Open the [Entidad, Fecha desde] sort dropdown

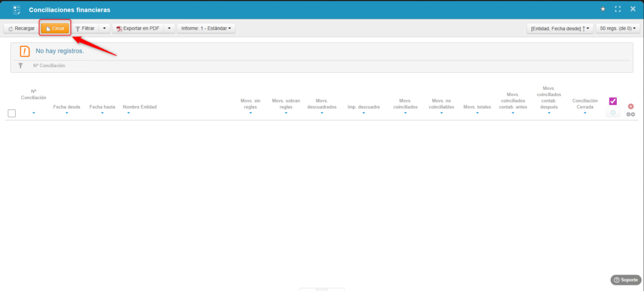[560, 28]
